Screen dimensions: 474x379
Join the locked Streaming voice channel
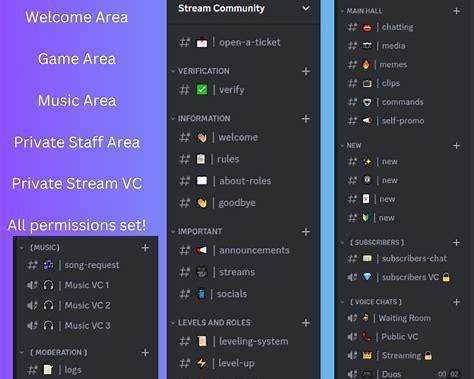tap(403, 355)
